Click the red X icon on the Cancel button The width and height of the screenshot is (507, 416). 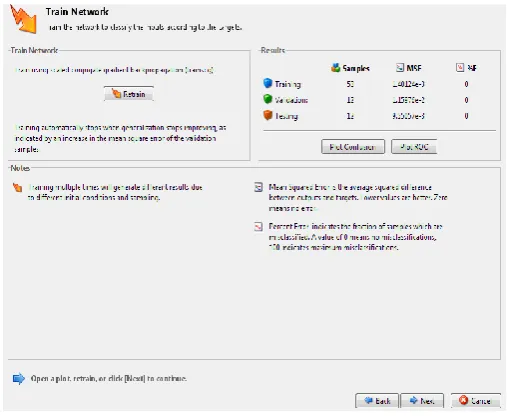click(463, 400)
